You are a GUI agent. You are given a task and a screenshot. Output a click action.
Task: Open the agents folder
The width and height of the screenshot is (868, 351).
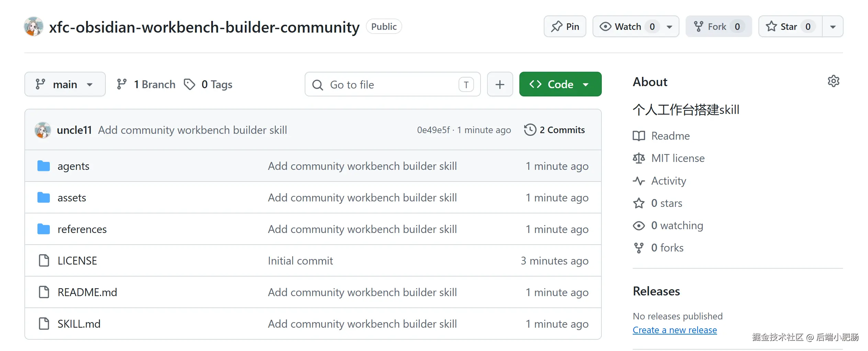point(74,166)
